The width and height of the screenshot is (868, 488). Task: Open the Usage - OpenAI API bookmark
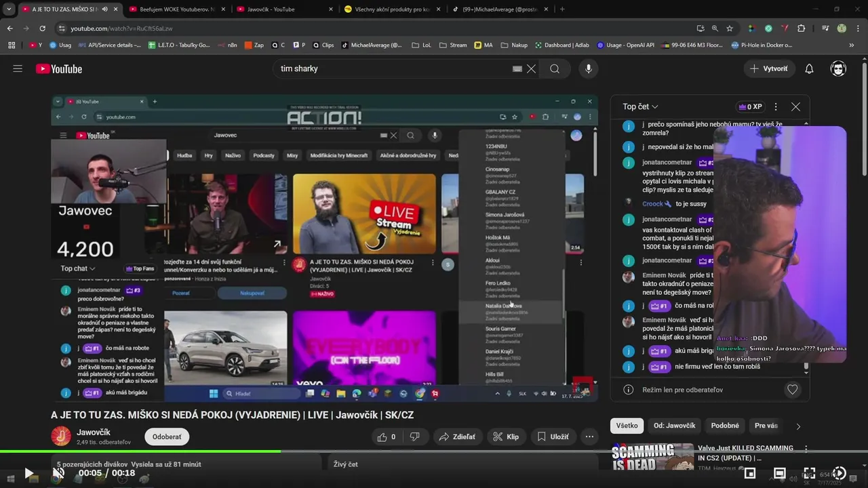tap(626, 45)
